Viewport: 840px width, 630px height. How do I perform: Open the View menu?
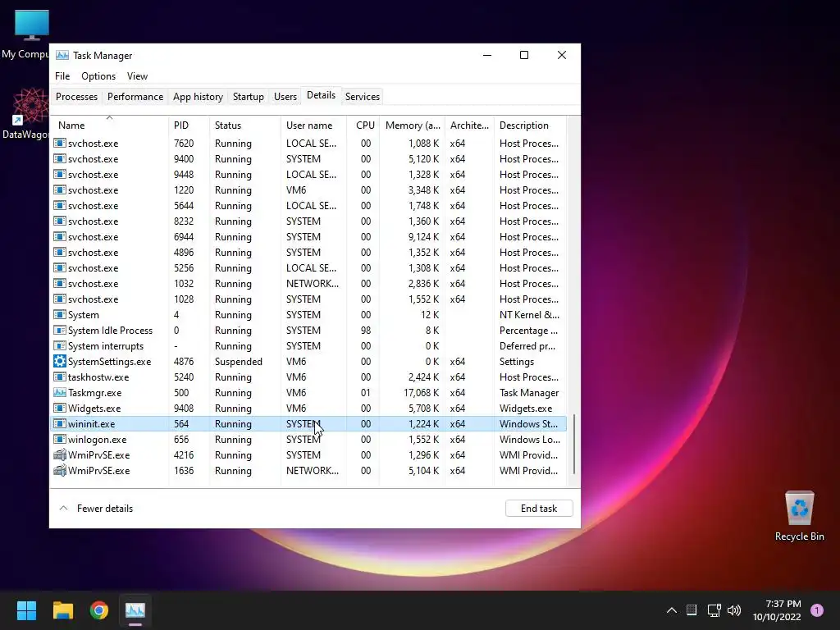[137, 76]
